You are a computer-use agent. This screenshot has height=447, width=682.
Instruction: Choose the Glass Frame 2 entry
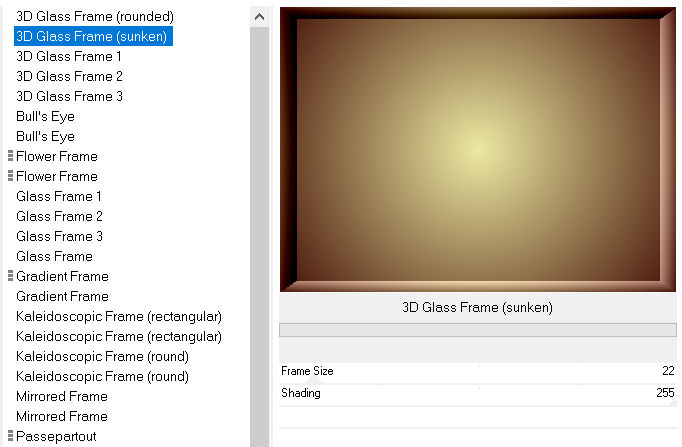(x=59, y=217)
